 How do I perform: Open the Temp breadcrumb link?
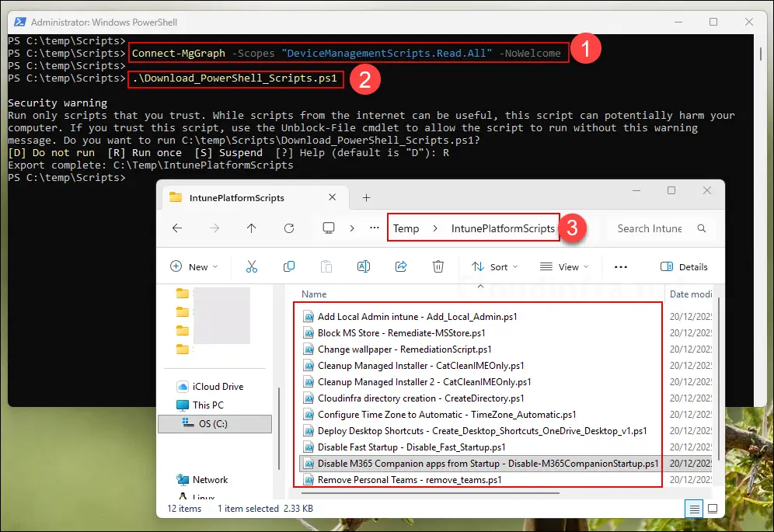406,228
